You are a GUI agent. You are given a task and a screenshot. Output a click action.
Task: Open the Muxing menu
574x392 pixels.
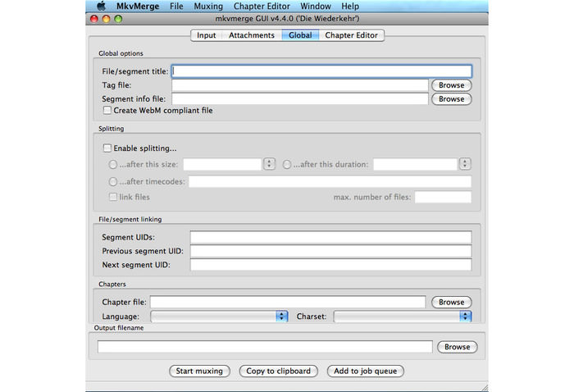pyautogui.click(x=208, y=7)
